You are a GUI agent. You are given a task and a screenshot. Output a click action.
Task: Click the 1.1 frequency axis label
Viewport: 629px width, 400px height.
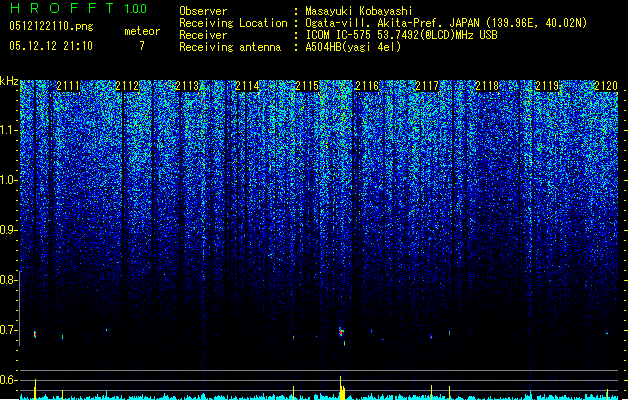pos(9,130)
